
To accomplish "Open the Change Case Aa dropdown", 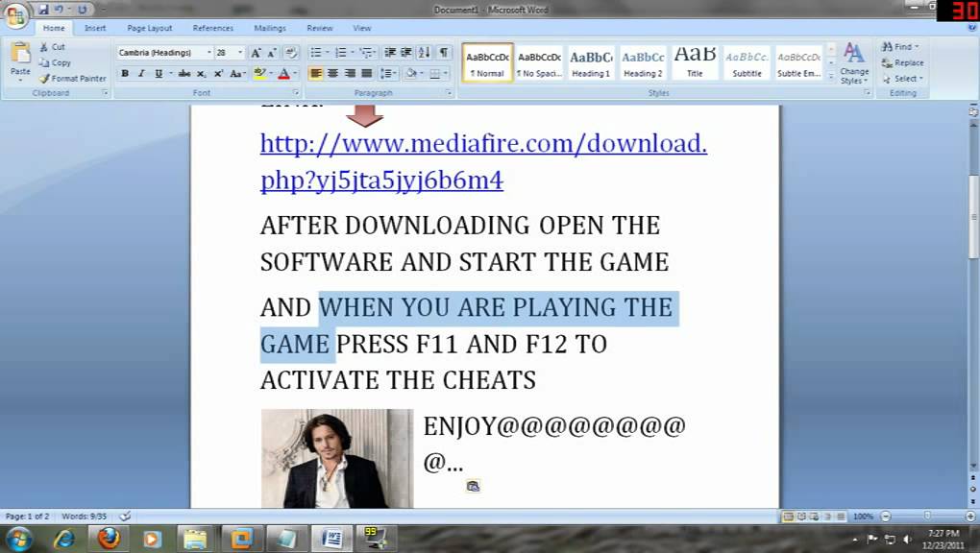I will tap(237, 74).
